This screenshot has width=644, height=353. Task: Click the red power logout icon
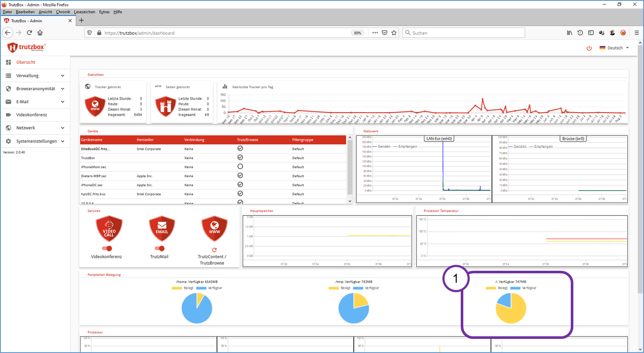pos(589,48)
